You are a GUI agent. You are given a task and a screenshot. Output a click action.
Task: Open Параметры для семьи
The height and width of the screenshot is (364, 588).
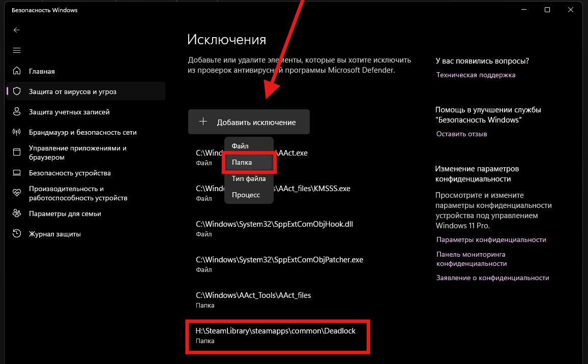(x=86, y=214)
